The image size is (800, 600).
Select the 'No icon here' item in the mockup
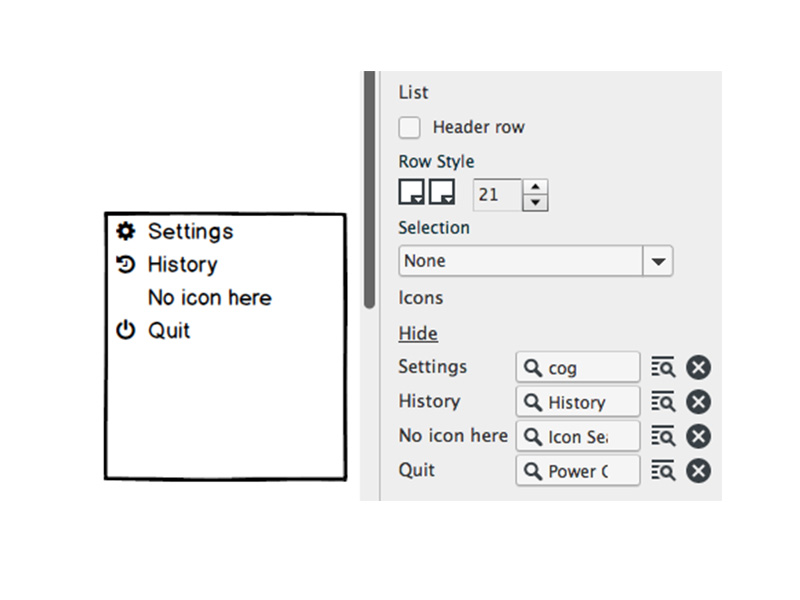tap(209, 297)
